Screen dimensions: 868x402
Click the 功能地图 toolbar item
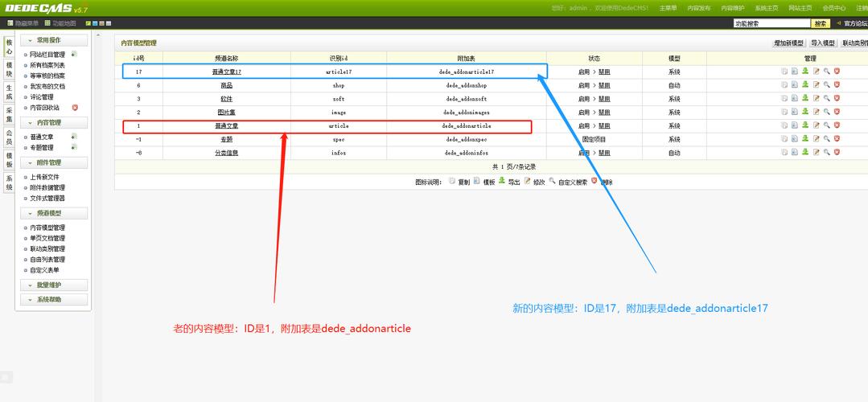point(60,23)
